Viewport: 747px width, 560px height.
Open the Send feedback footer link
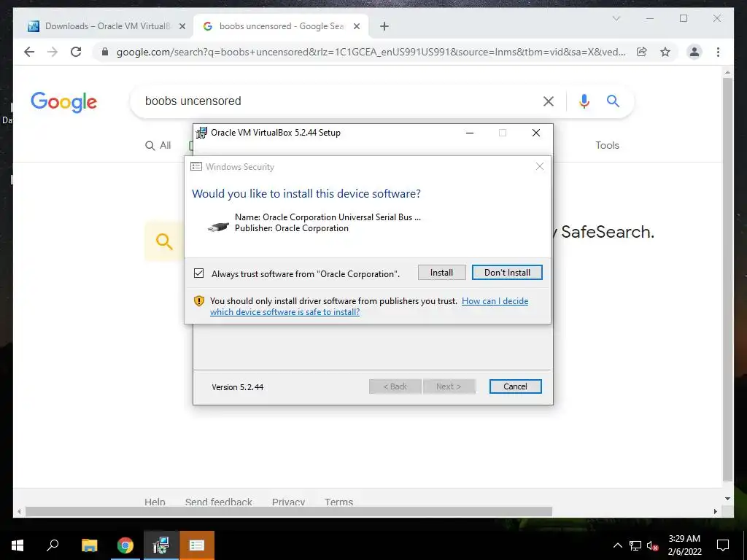[x=219, y=502]
